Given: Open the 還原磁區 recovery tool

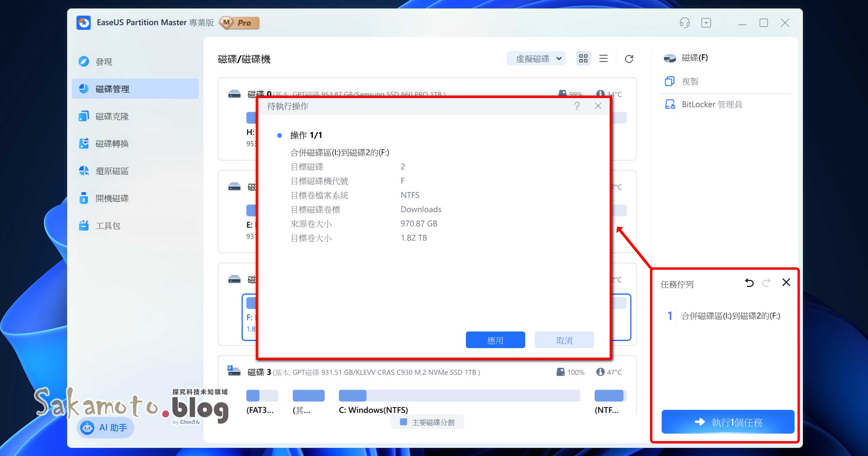Looking at the screenshot, I should tap(112, 171).
